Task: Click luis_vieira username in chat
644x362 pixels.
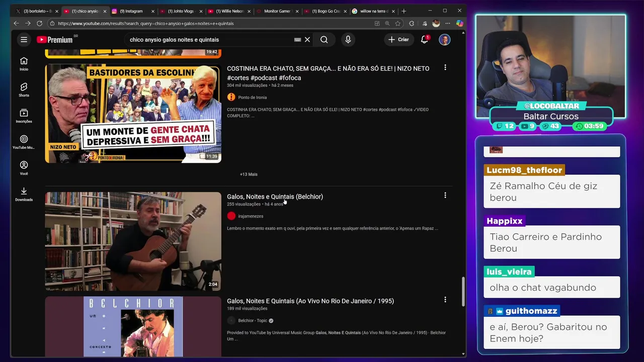Action: (509, 272)
